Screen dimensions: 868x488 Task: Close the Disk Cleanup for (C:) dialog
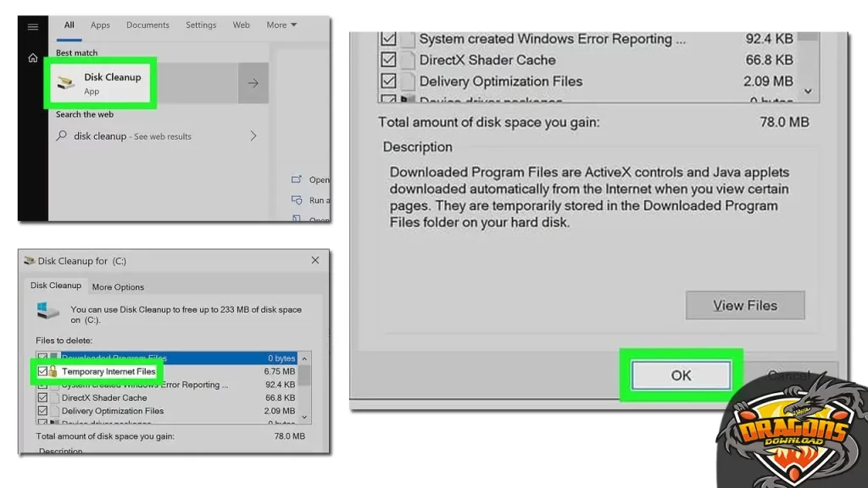[315, 261]
